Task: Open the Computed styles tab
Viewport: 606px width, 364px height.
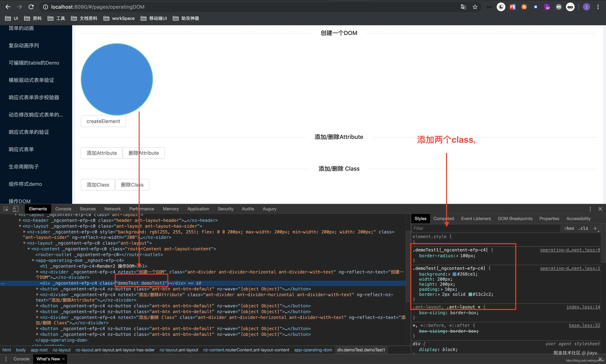Action: click(443, 219)
